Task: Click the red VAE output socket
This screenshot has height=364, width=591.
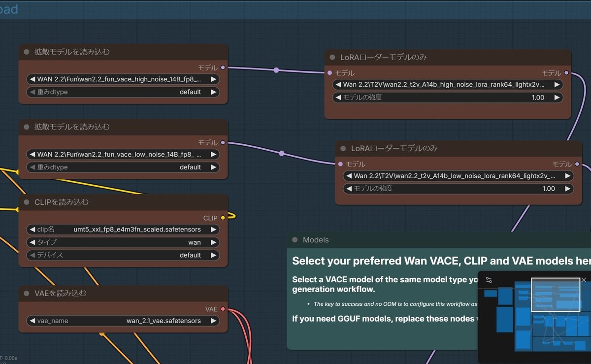Action: click(223, 309)
